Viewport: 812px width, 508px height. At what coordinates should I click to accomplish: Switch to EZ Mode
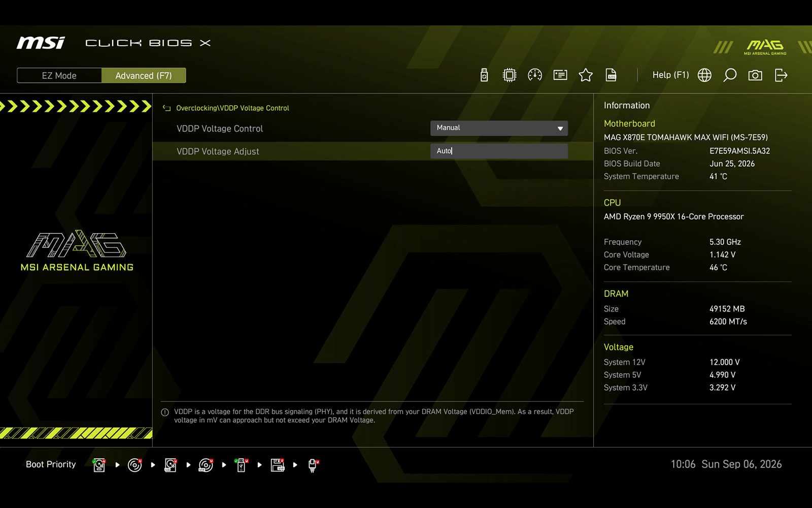pyautogui.click(x=59, y=76)
